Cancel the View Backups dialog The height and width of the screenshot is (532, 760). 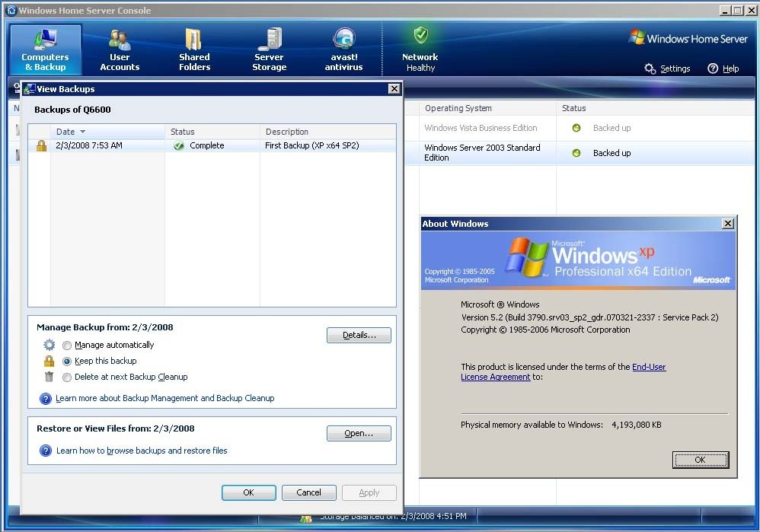[308, 492]
